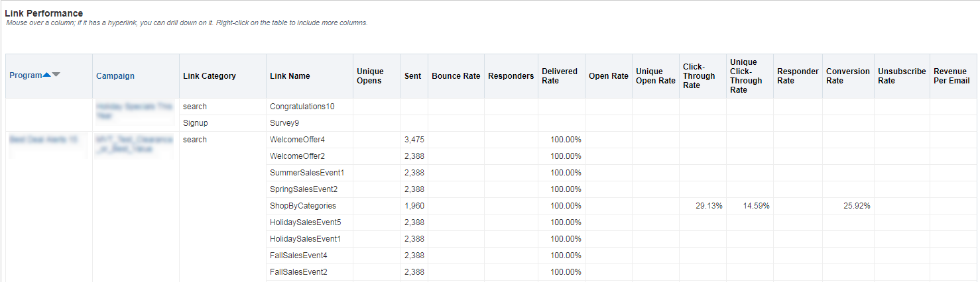
Task: Click the Signup link category cell
Action: click(196, 123)
